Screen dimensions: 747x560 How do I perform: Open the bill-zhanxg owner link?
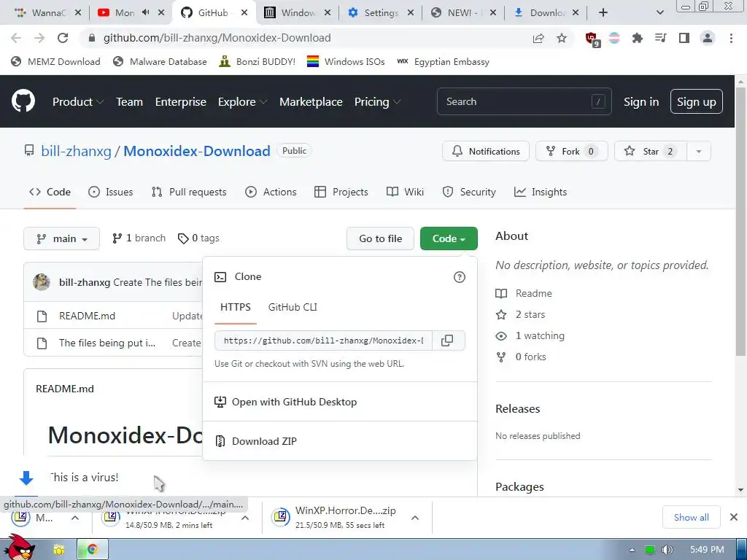click(x=76, y=151)
